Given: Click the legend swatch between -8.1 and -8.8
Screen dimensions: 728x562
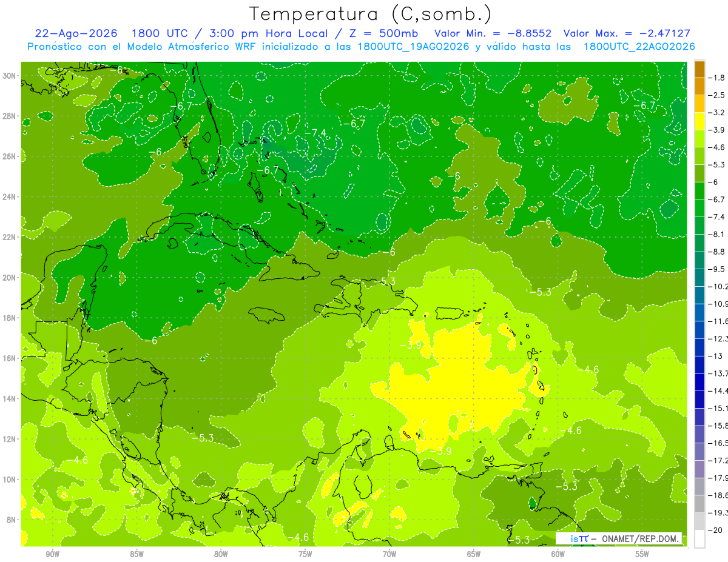Looking at the screenshot, I should click(x=699, y=243).
